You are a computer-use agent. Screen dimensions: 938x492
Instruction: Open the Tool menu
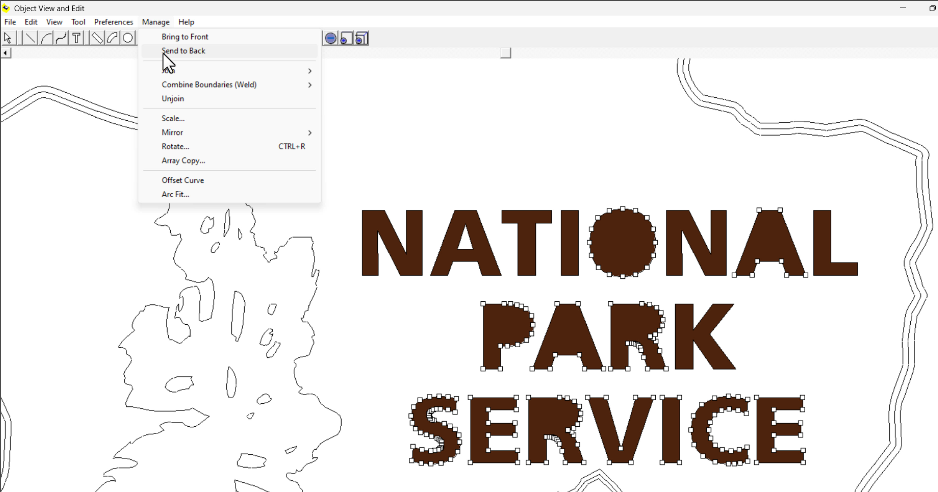coord(78,22)
